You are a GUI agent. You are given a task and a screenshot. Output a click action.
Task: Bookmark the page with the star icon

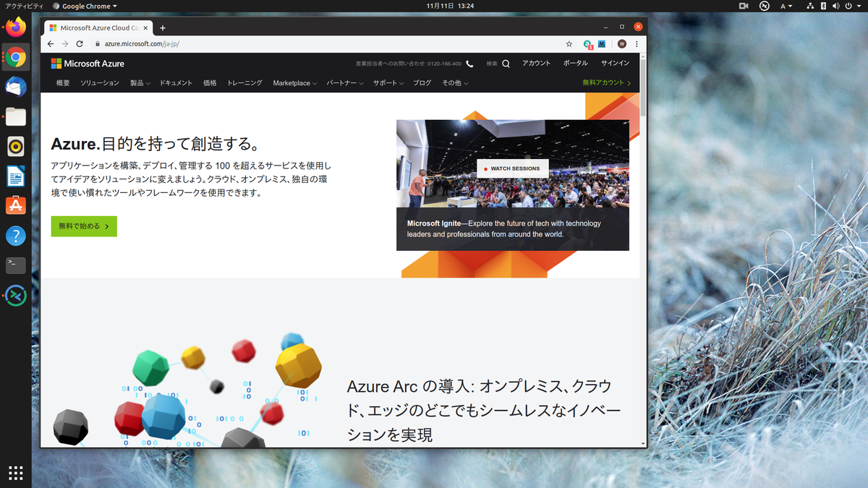(569, 43)
